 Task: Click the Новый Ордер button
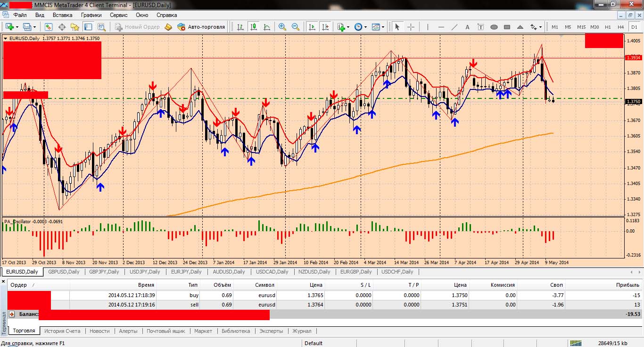tap(137, 27)
